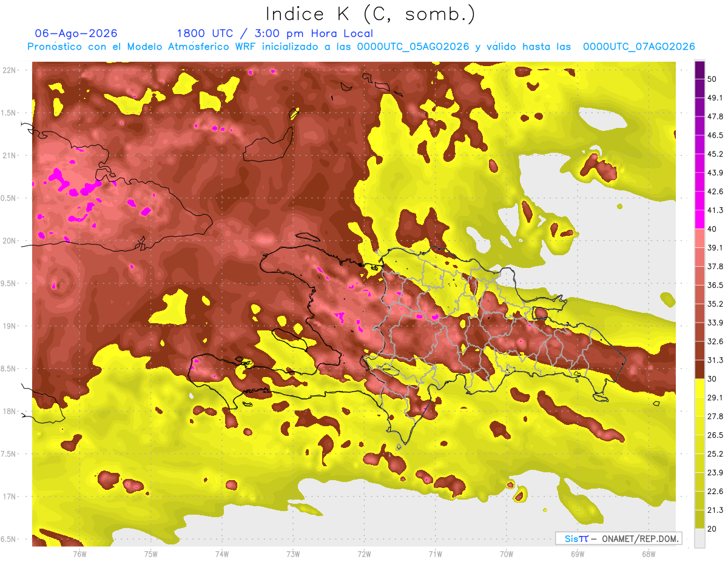The height and width of the screenshot is (562, 728).
Task: Click the '17N' latitude label
Action: pyautogui.click(x=10, y=497)
